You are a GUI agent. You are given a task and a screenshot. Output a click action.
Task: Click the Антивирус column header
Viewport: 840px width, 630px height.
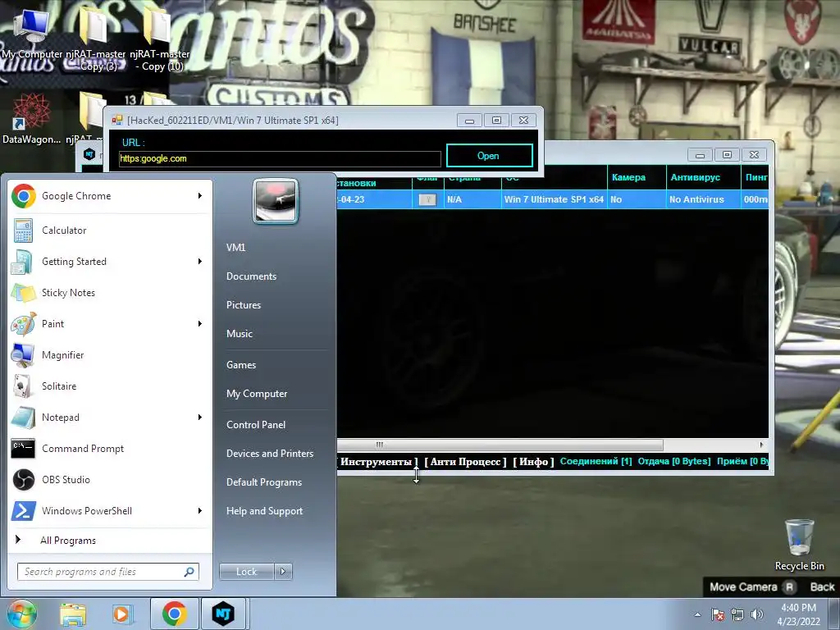point(703,177)
